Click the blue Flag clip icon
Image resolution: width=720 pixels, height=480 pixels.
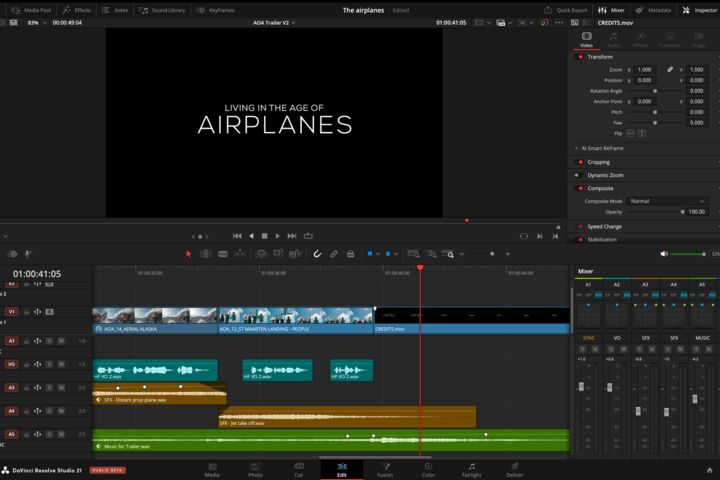click(370, 254)
